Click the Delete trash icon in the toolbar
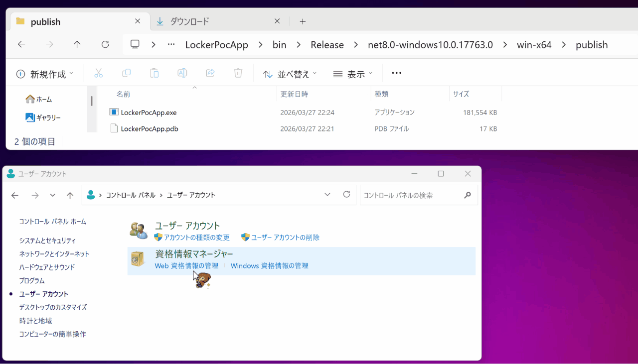638x364 pixels. [238, 73]
